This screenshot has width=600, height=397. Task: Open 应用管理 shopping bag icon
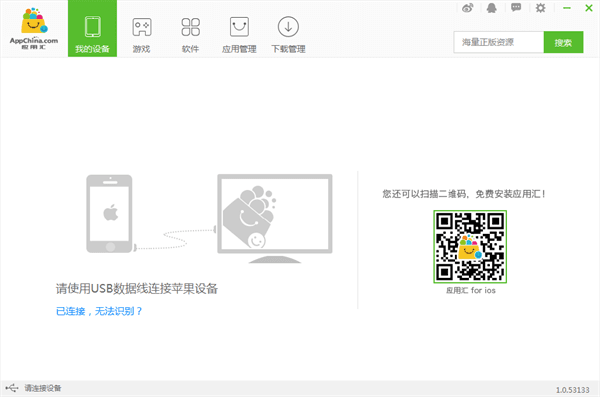pos(239,27)
